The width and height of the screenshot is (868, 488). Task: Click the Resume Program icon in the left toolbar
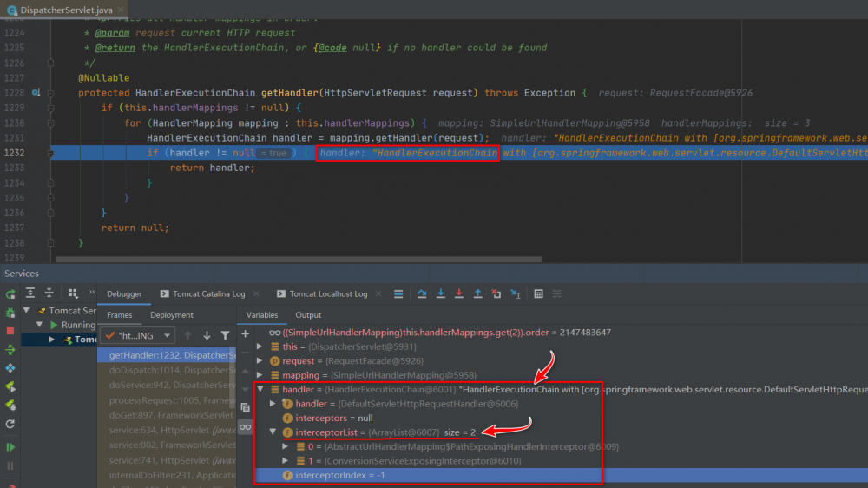coord(10,446)
